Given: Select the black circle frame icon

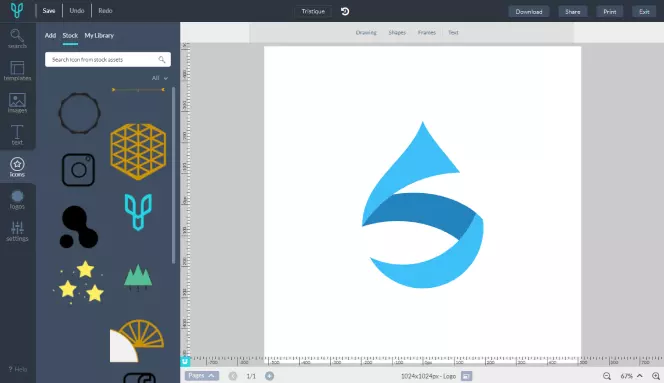Looking at the screenshot, I should tap(79, 113).
